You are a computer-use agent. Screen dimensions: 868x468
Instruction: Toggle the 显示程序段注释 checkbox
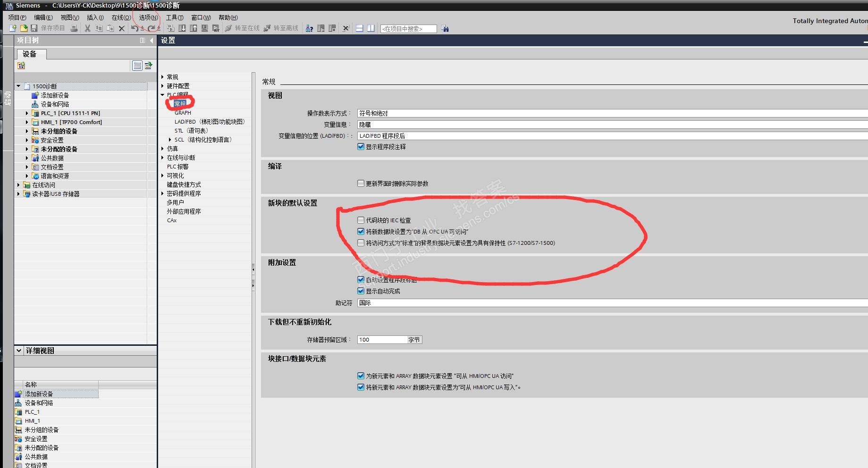(x=361, y=147)
